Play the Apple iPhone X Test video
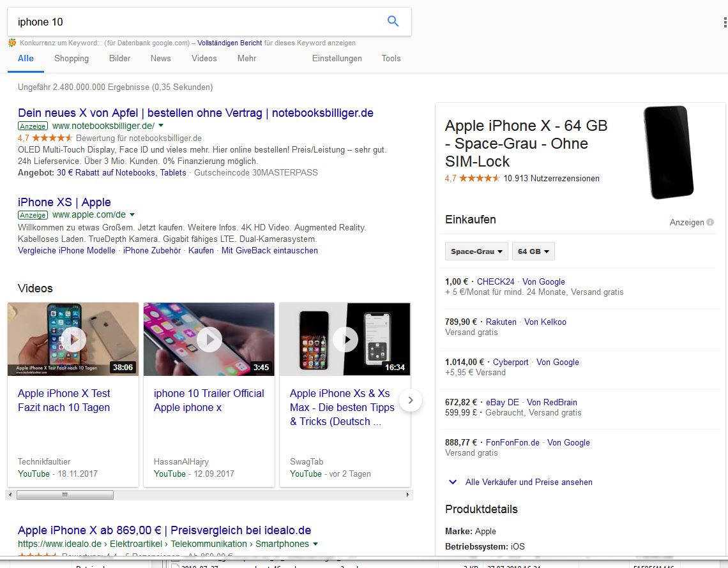Screen dimensions: 728x568 [73, 340]
